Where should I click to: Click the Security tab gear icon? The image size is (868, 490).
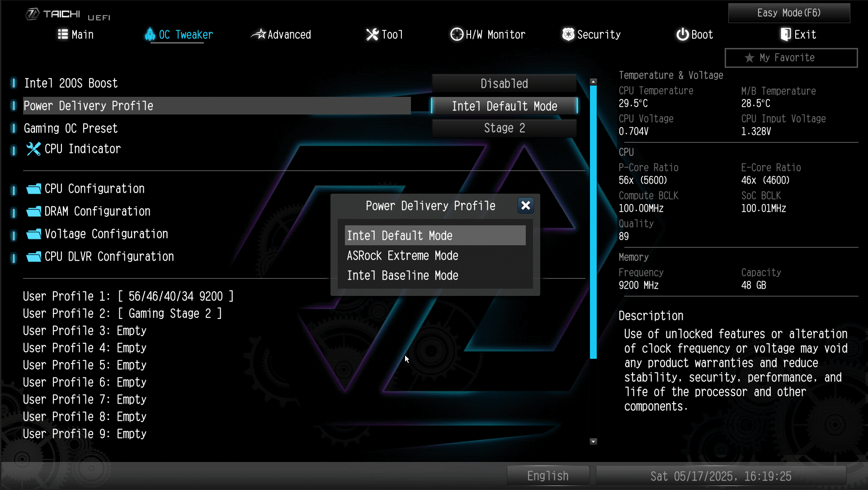click(x=568, y=34)
